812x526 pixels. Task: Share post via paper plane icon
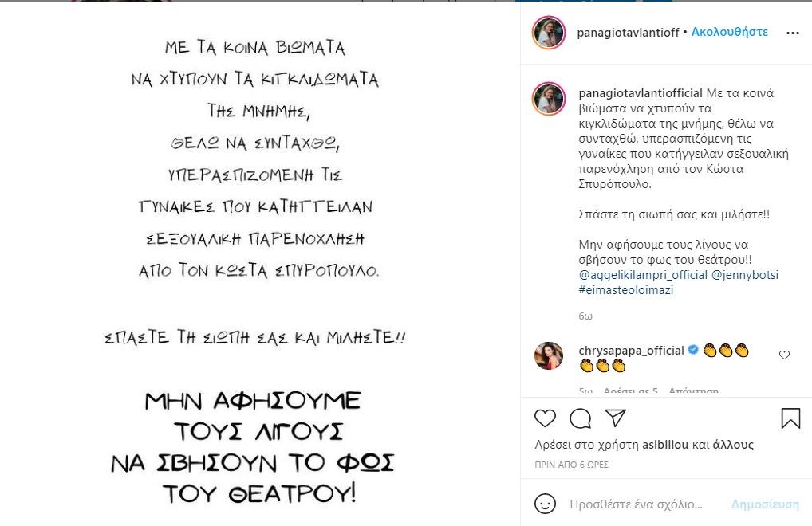pyautogui.click(x=616, y=418)
